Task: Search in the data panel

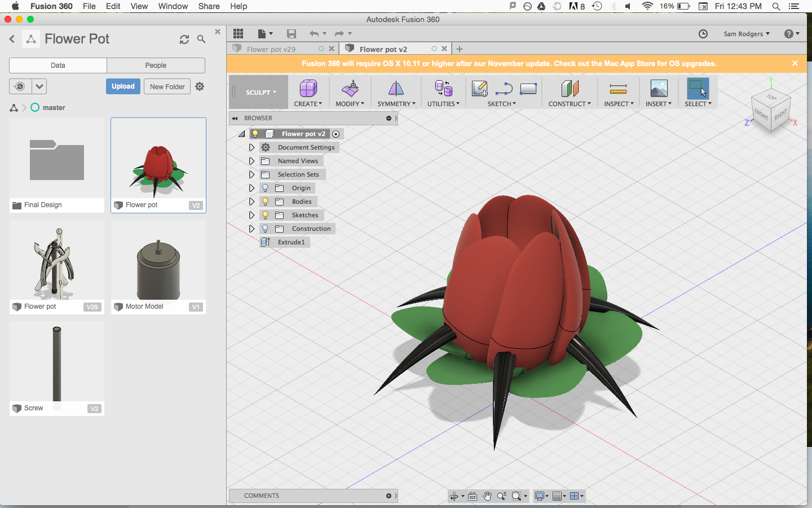Action: point(201,40)
